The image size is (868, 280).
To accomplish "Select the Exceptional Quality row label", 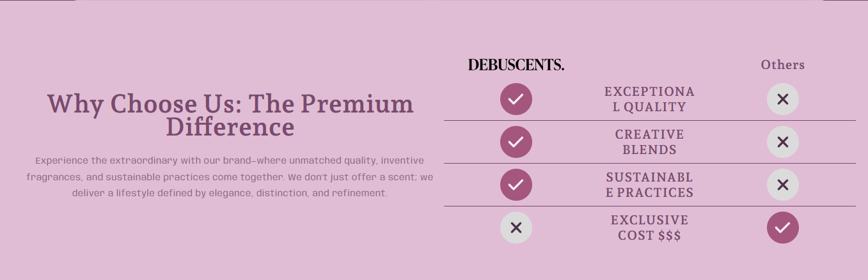I will (x=649, y=99).
